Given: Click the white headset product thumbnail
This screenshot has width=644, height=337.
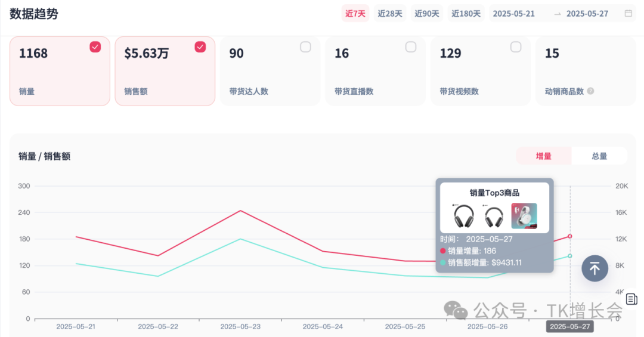Looking at the screenshot, I should pyautogui.click(x=524, y=216).
